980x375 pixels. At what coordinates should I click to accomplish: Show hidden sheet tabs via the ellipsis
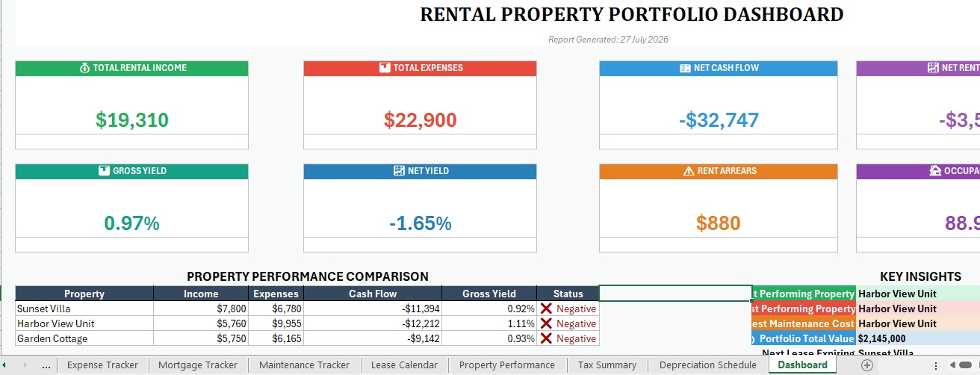[46, 365]
